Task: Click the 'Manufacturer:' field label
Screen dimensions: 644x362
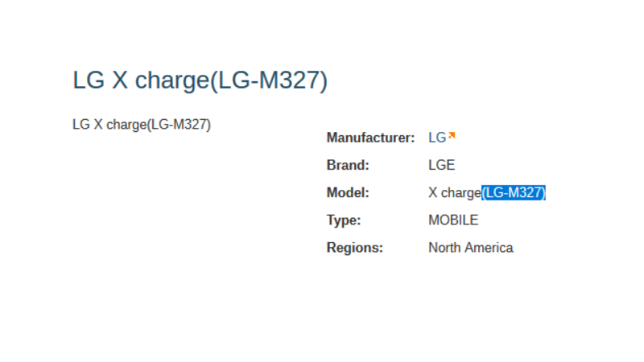Action: click(x=370, y=138)
